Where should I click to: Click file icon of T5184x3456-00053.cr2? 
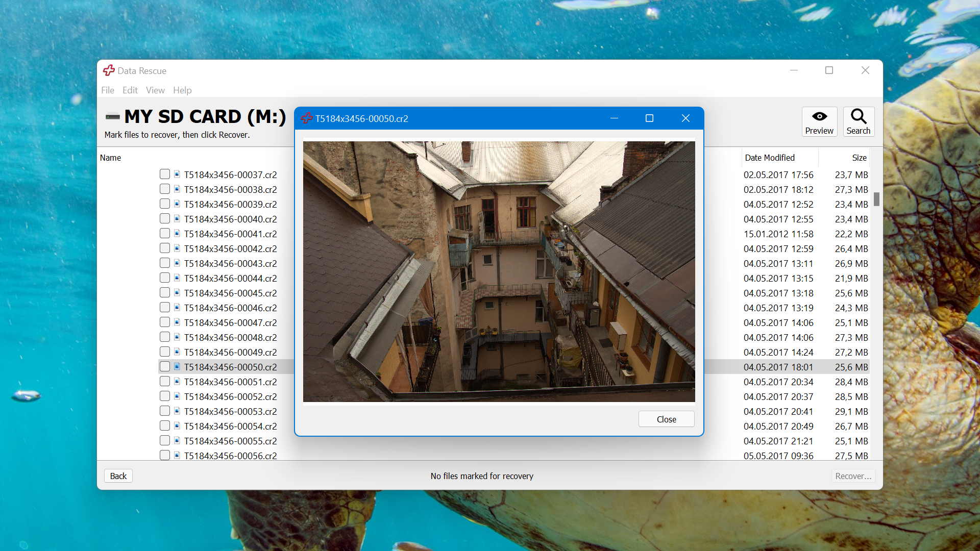coord(177,411)
